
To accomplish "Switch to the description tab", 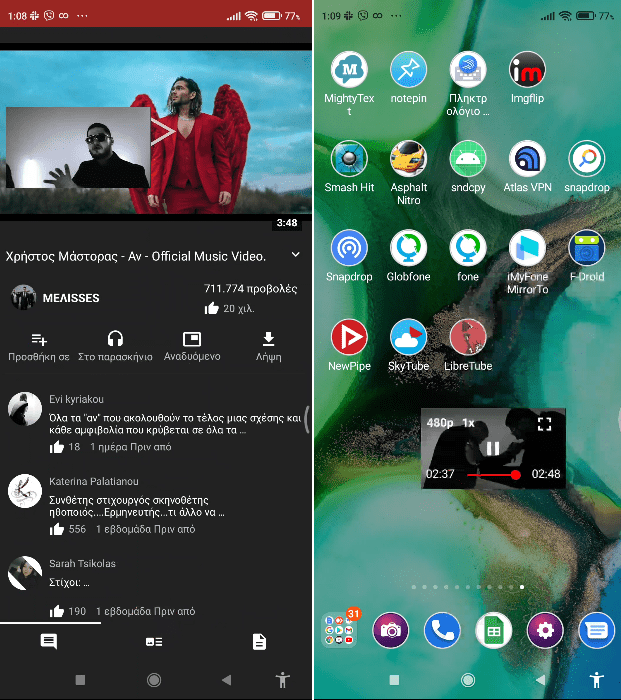I will [259, 642].
